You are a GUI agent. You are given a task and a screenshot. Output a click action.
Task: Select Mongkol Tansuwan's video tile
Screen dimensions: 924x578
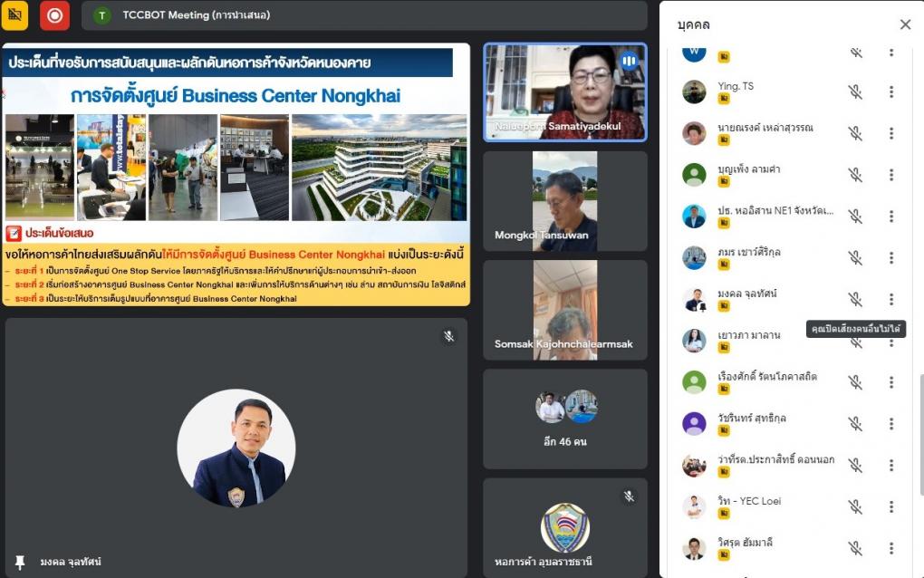pyautogui.click(x=565, y=201)
